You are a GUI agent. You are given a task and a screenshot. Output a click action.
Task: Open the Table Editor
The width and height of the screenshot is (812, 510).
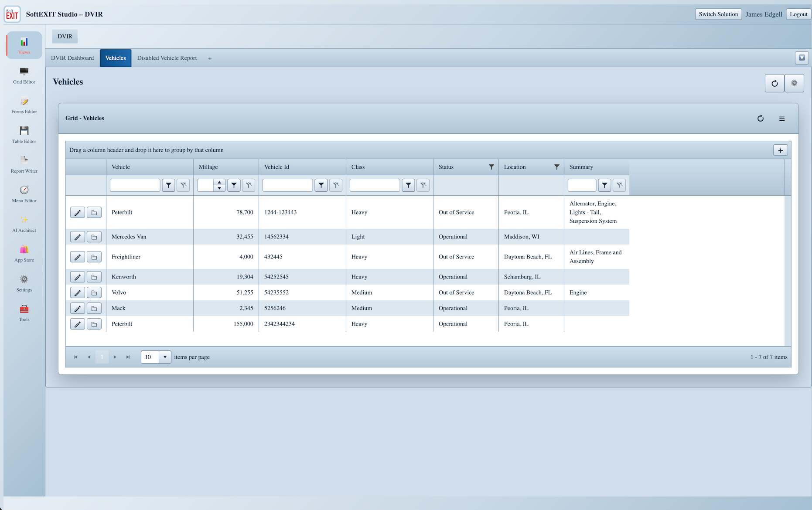24,135
